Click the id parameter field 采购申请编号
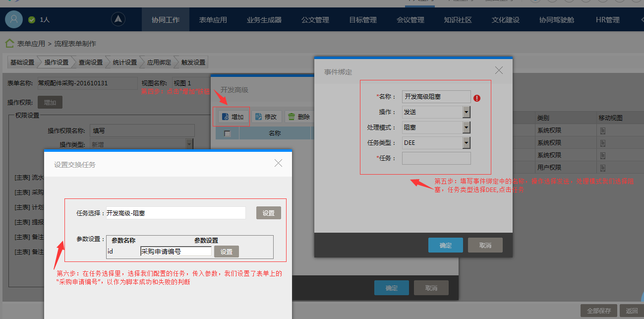The image size is (644, 319). pos(176,252)
